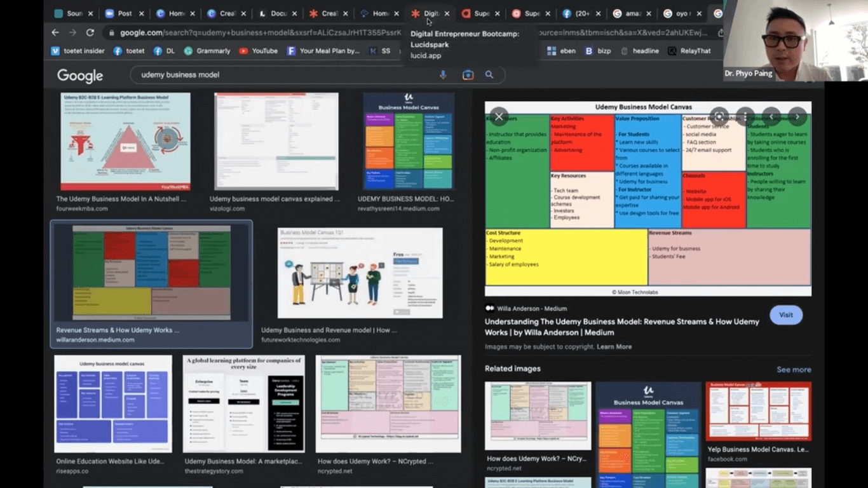Go forward with browser forward arrow
The height and width of the screenshot is (488, 868).
[73, 32]
